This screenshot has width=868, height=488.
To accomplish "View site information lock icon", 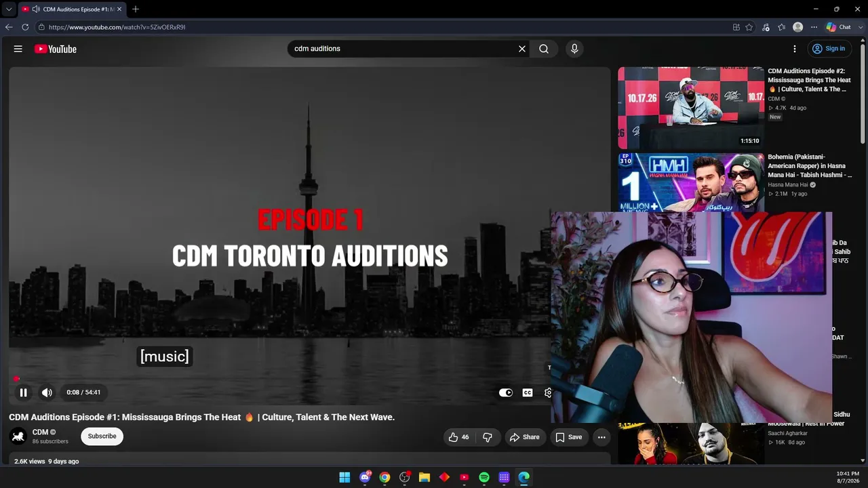I will (x=41, y=27).
